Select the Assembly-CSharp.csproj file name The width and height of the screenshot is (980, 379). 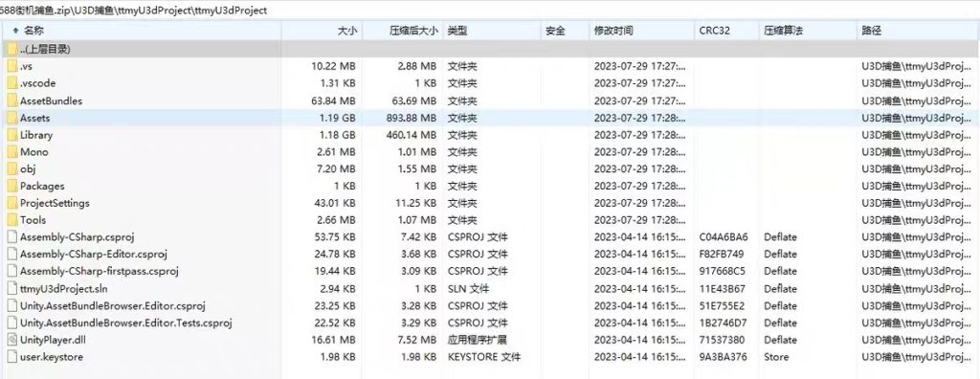[77, 237]
